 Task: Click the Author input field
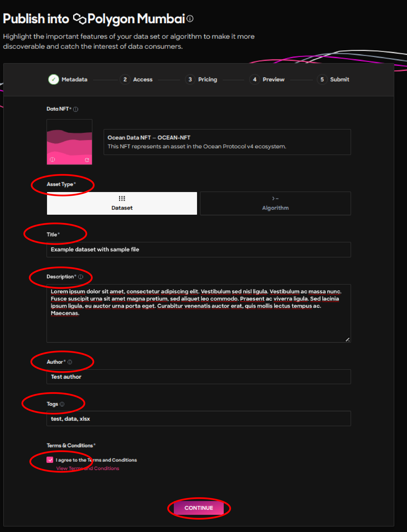tap(199, 377)
